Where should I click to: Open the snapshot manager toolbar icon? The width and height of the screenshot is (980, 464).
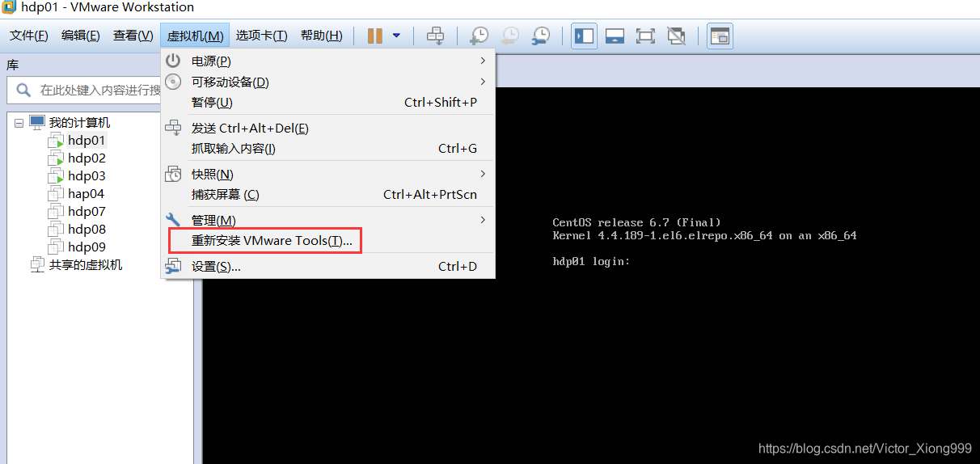click(541, 36)
